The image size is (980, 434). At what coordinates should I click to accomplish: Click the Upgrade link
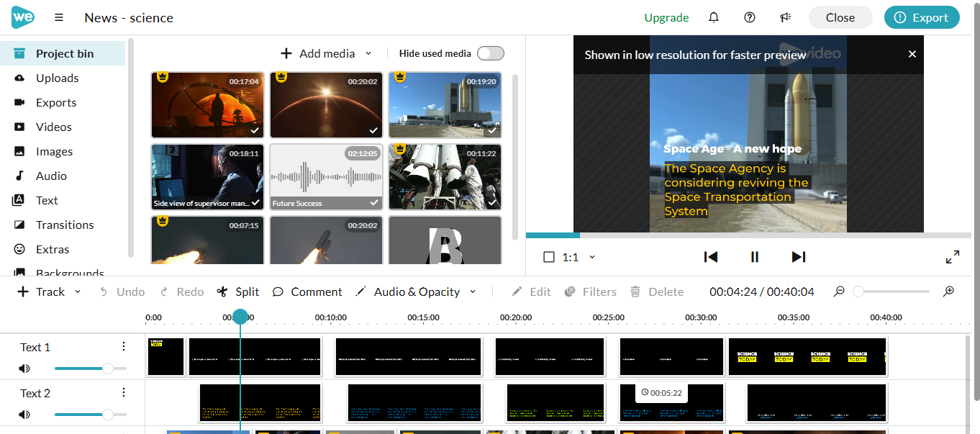(x=666, y=17)
